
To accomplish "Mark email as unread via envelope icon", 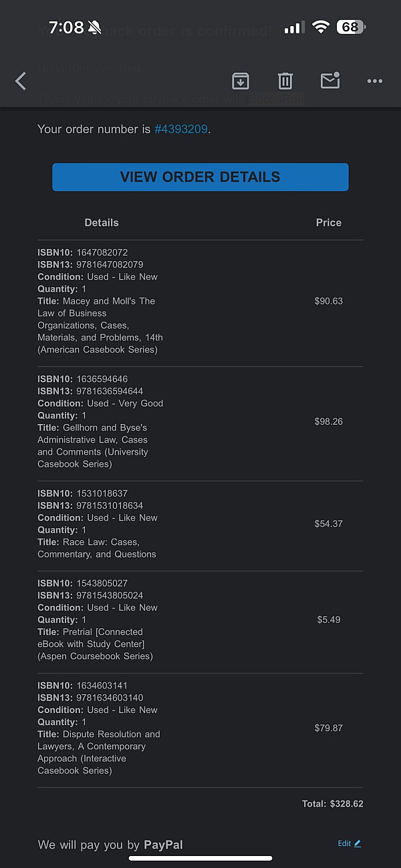I will click(x=330, y=81).
